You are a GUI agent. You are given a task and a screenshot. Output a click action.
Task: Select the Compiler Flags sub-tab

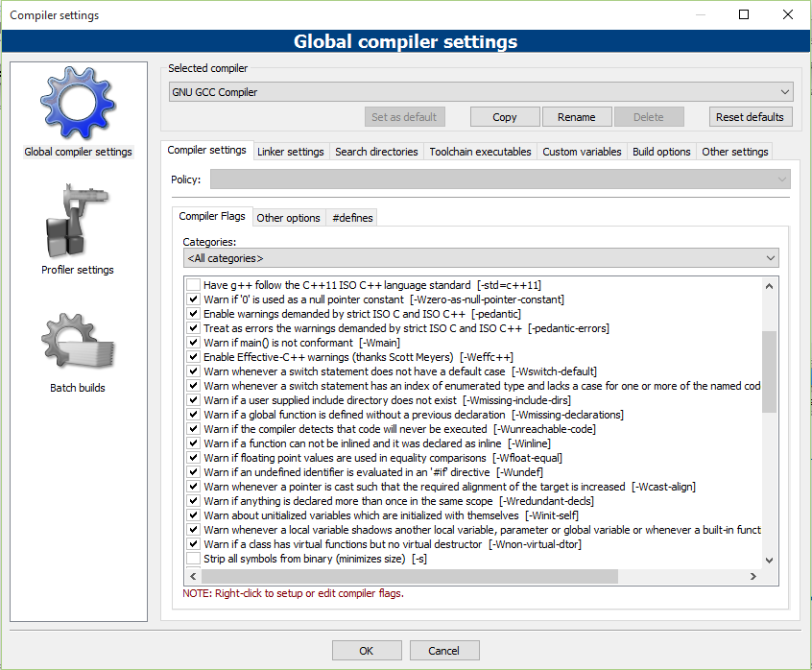click(212, 216)
